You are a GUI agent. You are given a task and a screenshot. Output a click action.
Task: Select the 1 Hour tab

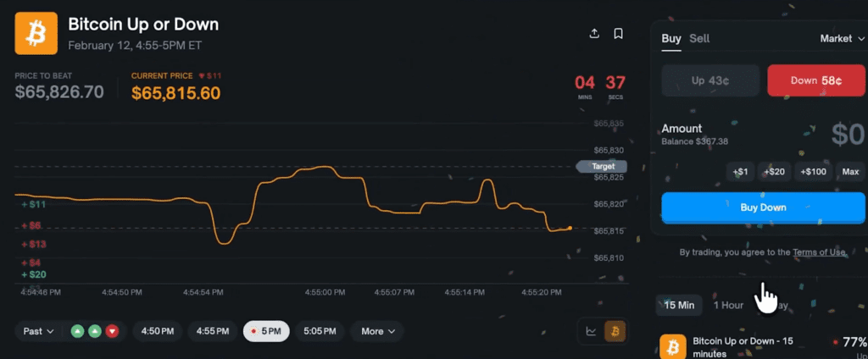click(x=728, y=305)
